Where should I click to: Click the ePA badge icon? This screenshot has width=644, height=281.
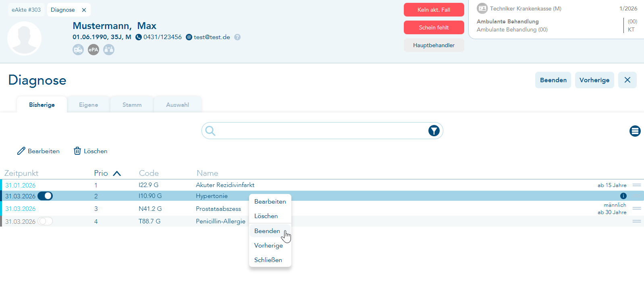click(x=93, y=50)
